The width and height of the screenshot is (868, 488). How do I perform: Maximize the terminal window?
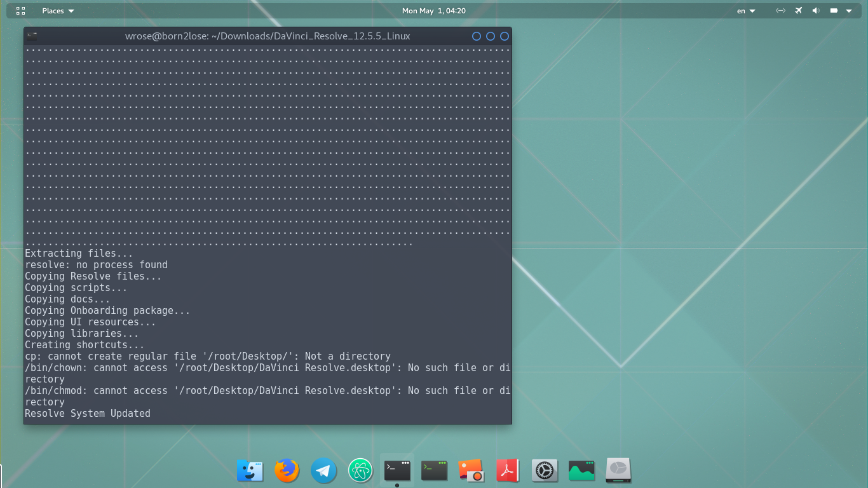pyautogui.click(x=491, y=36)
